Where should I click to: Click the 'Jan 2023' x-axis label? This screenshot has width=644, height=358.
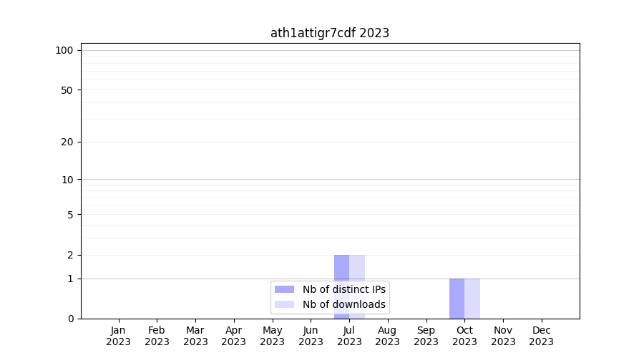[119, 336]
